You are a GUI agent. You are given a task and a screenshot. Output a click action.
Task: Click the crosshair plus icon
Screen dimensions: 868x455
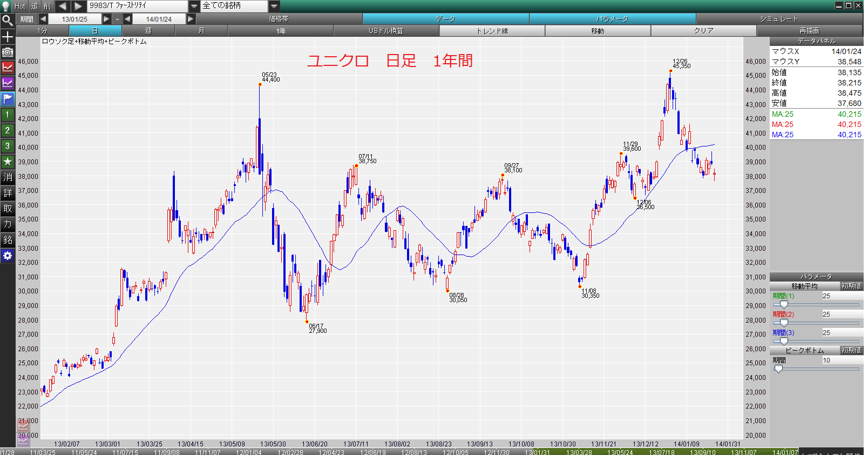coord(8,37)
